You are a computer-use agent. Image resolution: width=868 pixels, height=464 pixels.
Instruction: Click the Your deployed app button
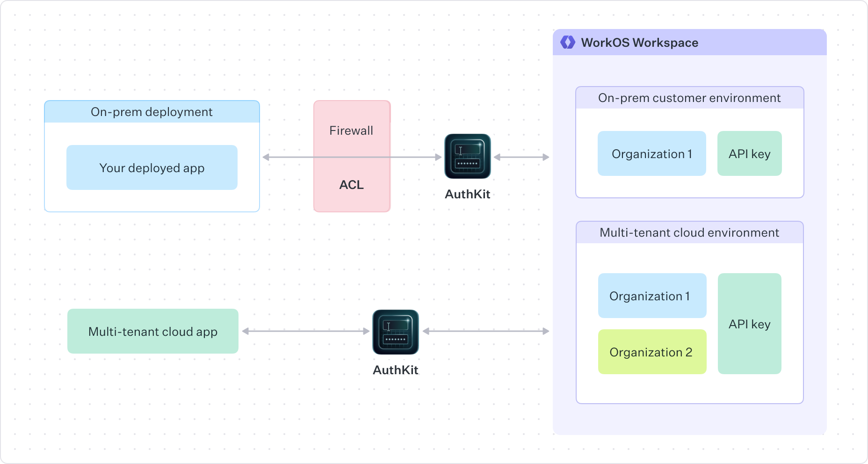(152, 167)
